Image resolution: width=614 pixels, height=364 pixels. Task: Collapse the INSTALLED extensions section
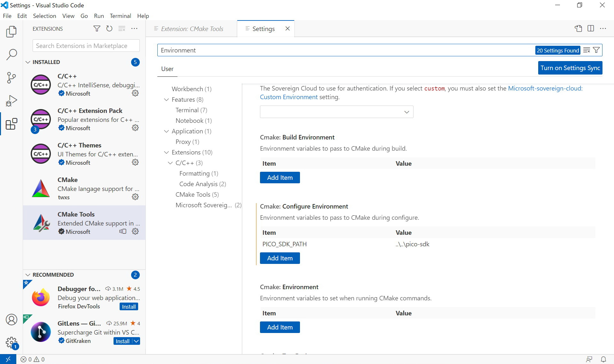(28, 62)
